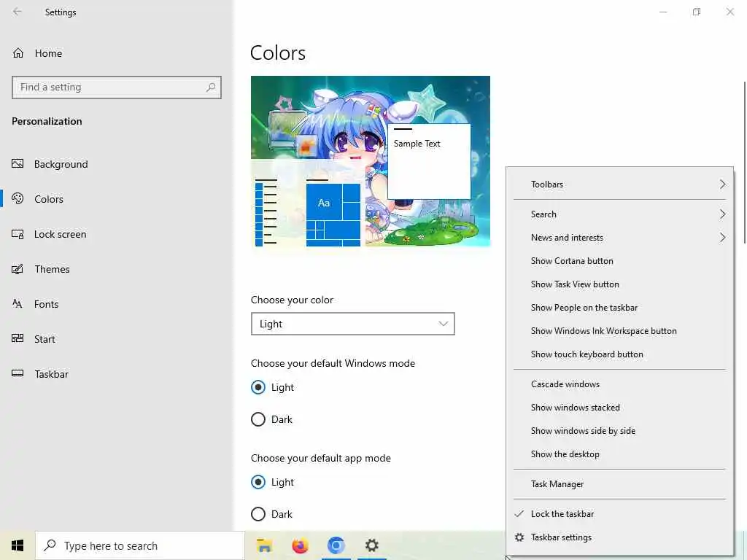Click the Fonts icon in sidebar

18,304
